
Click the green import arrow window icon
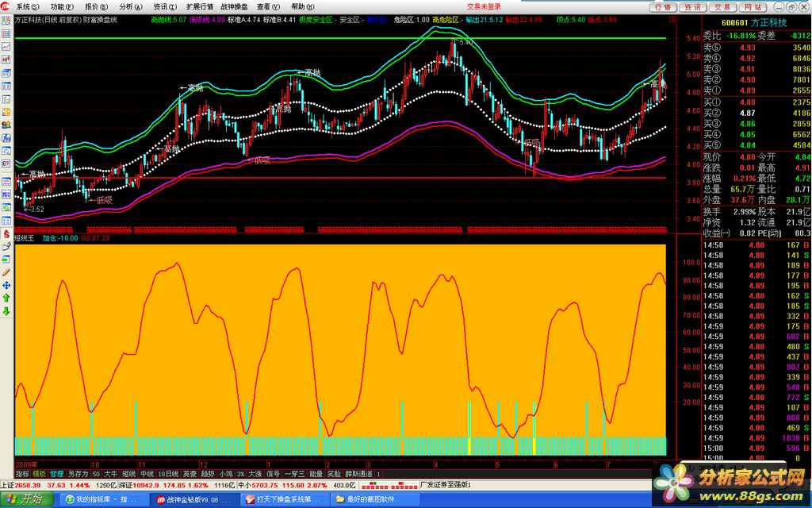pos(6,260)
